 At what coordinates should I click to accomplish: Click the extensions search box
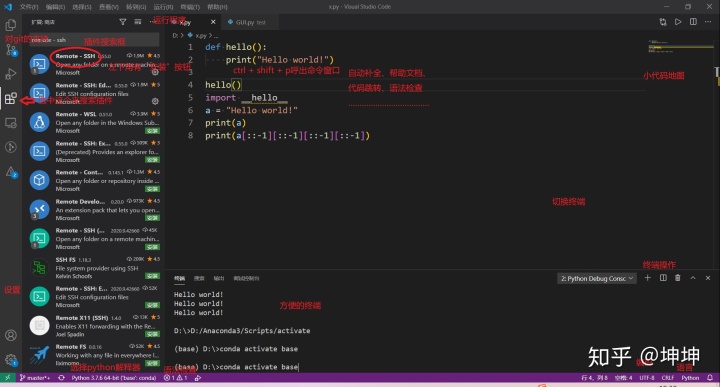[x=94, y=40]
